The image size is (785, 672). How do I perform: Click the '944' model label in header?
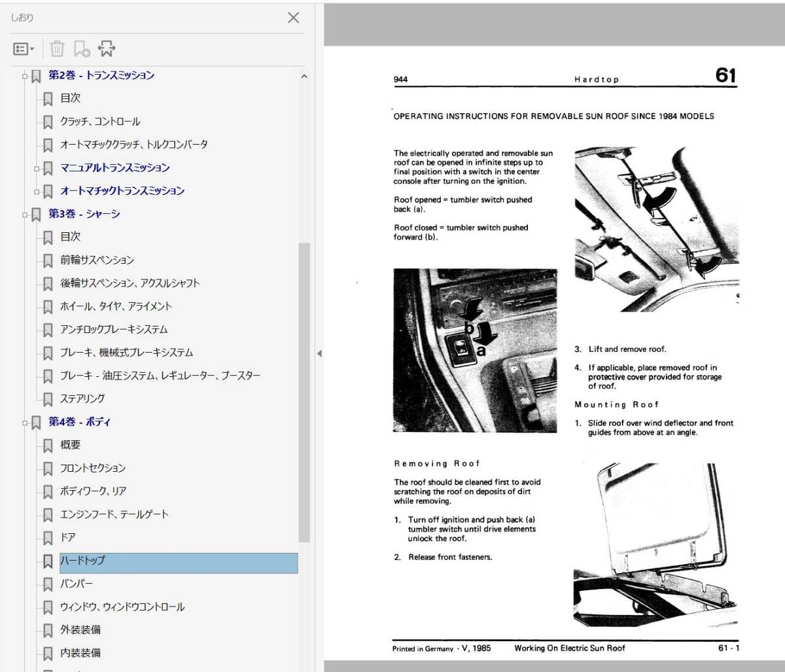pyautogui.click(x=401, y=80)
